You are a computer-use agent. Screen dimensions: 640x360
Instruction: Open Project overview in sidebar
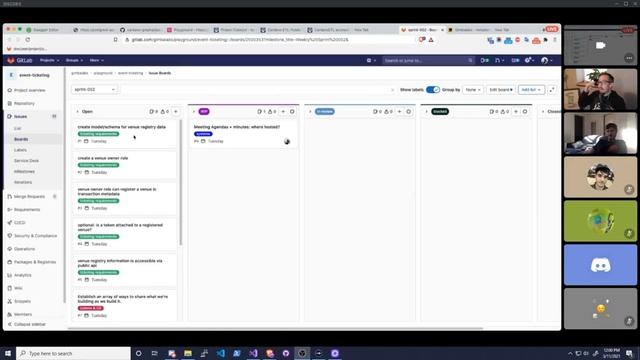pyautogui.click(x=29, y=90)
